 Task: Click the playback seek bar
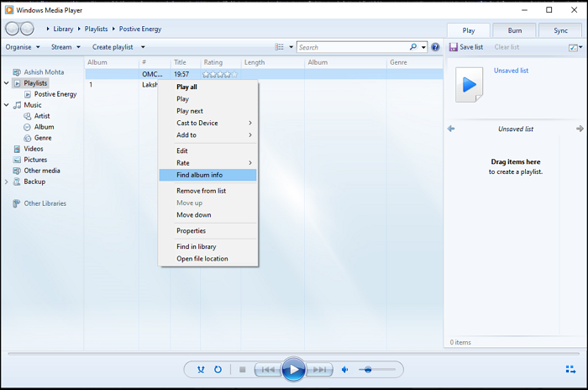point(294,354)
